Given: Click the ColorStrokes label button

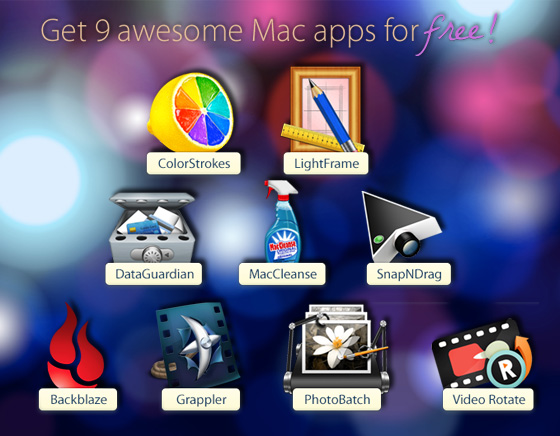Looking at the screenshot, I should pyautogui.click(x=194, y=164).
